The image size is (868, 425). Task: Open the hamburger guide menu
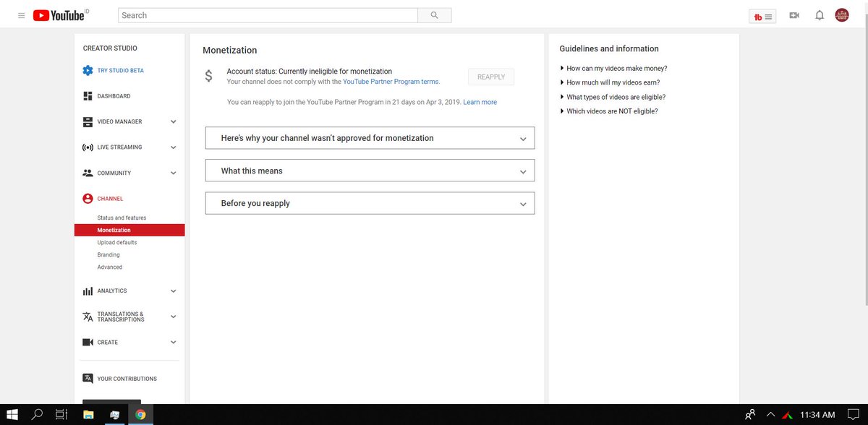[x=21, y=15]
